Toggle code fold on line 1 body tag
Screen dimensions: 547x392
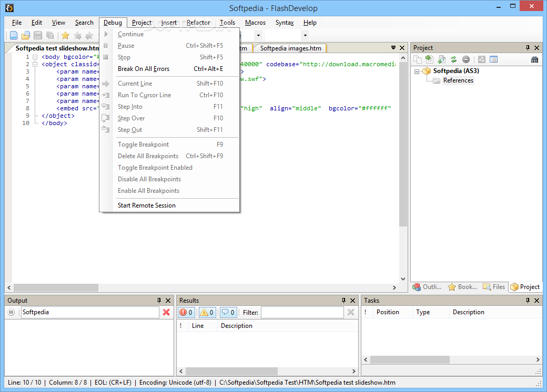tap(35, 57)
